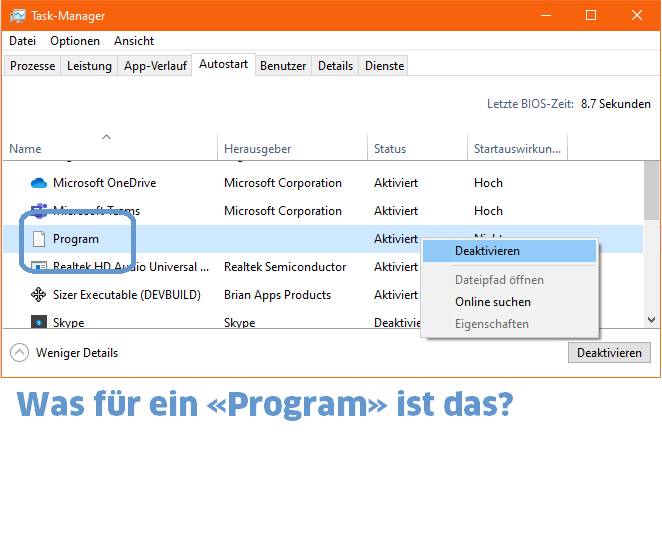This screenshot has width=662, height=535.
Task: Choose Online suchen in context menu
Action: coord(493,302)
